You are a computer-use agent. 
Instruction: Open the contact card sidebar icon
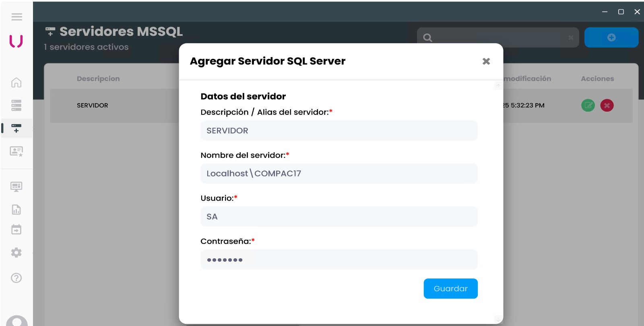[16, 152]
